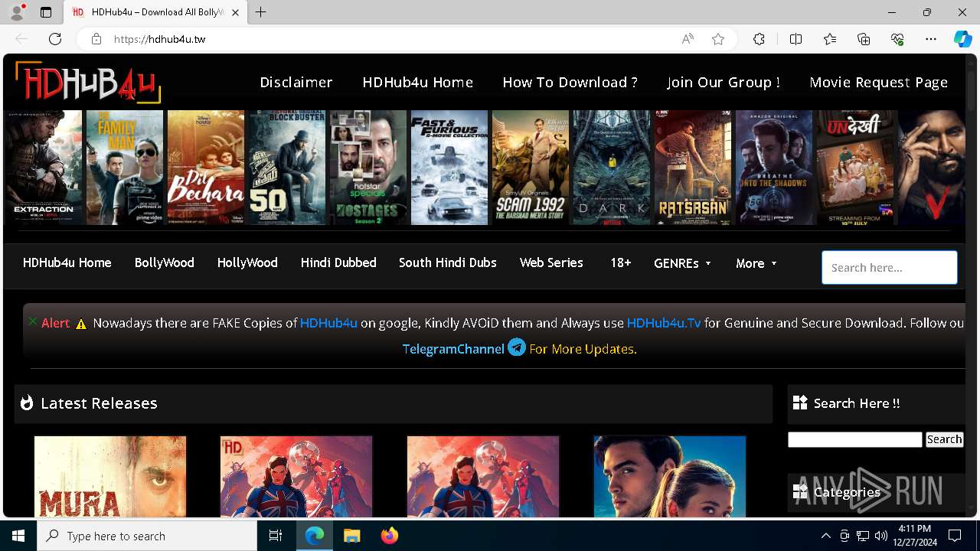Click the browser back arrow
980x551 pixels.
tap(21, 39)
